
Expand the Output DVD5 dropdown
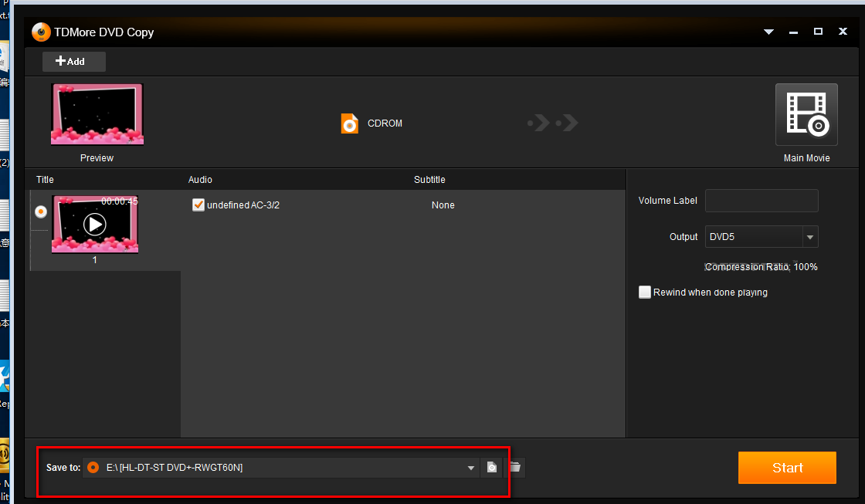click(809, 237)
